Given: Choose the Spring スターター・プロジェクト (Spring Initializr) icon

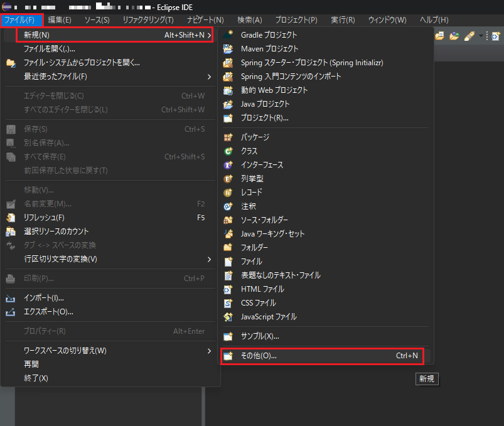Looking at the screenshot, I should (x=228, y=63).
